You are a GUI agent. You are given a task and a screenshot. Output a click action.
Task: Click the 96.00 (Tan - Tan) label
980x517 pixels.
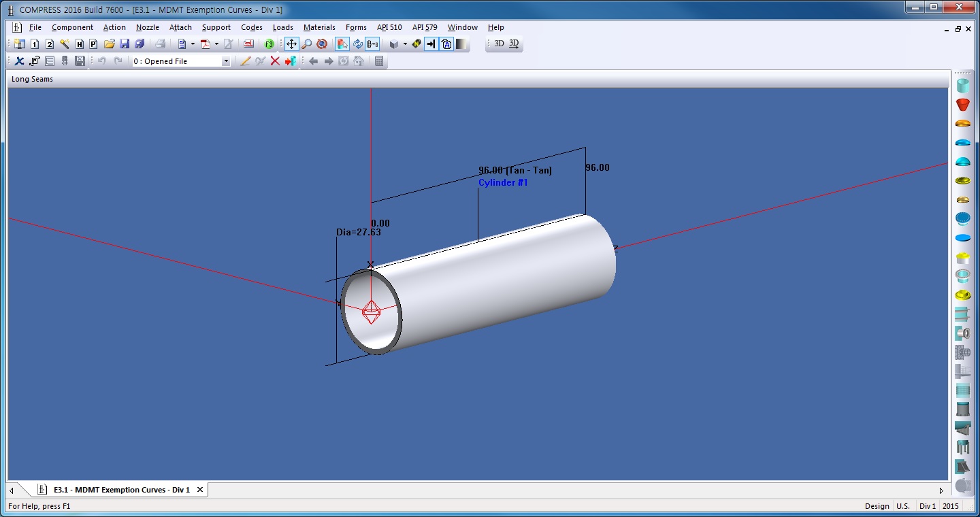tap(515, 170)
